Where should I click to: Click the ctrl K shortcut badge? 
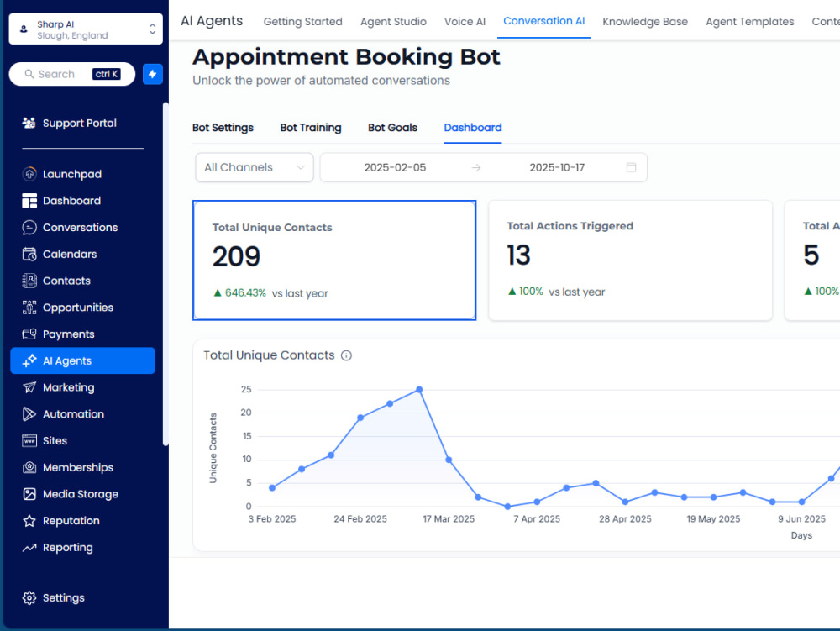106,74
